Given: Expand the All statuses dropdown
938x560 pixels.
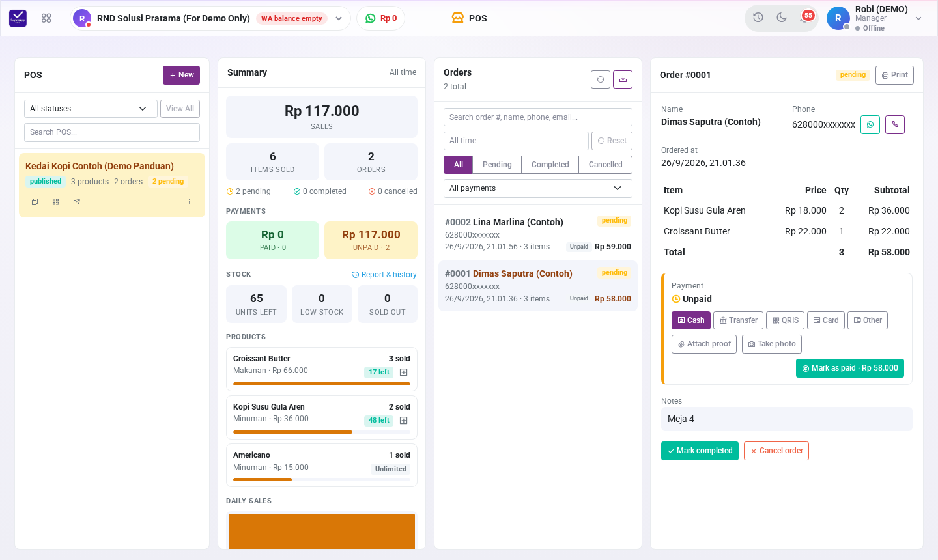Looking at the screenshot, I should 91,109.
